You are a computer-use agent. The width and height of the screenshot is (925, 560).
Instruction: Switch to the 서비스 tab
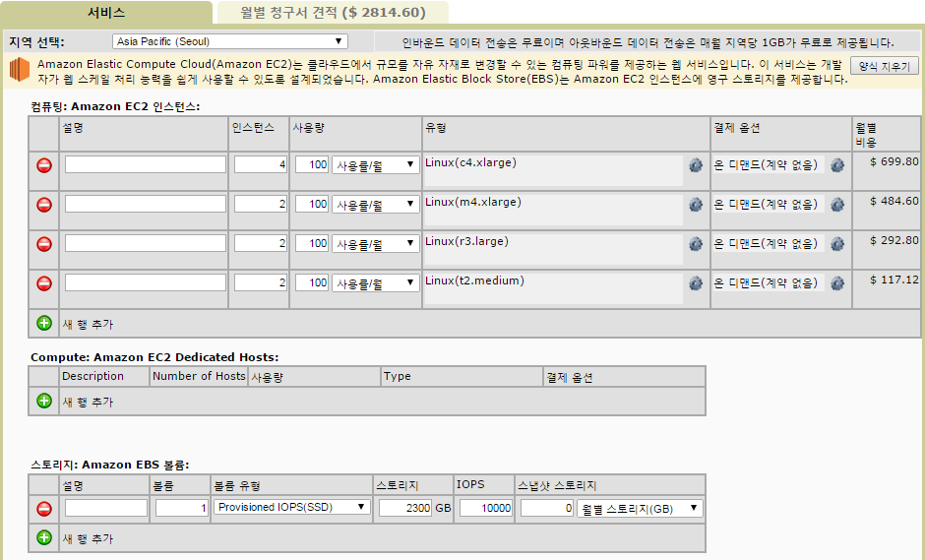point(106,13)
